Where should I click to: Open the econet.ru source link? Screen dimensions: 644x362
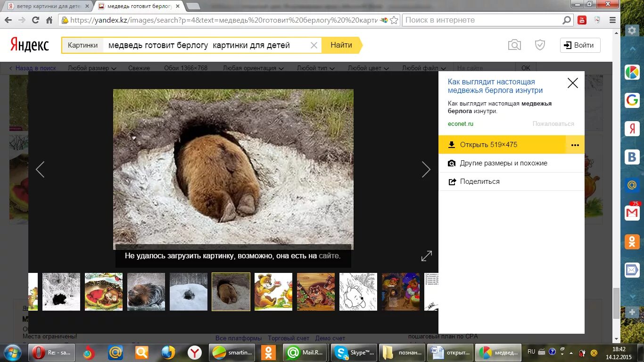tap(461, 124)
